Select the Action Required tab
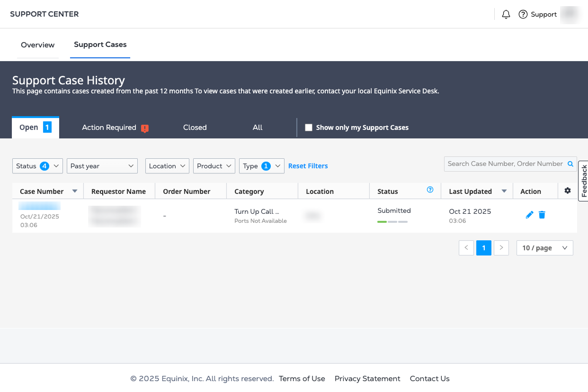The width and height of the screenshot is (588, 392). (x=109, y=128)
